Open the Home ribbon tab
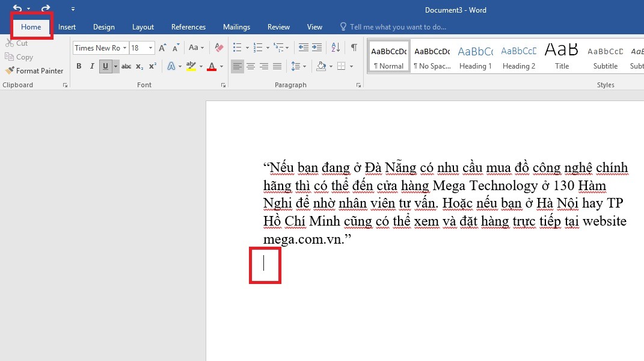The height and width of the screenshot is (361, 644). 31,26
